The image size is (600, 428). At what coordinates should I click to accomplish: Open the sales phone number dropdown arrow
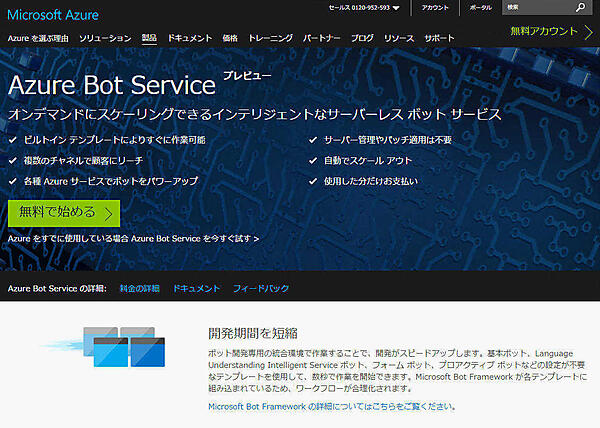click(396, 8)
